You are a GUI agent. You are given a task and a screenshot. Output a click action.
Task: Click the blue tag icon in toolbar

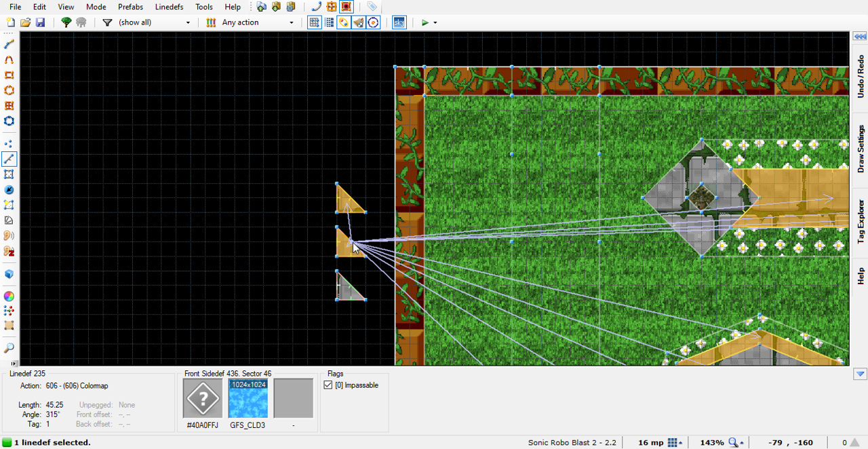[372, 7]
